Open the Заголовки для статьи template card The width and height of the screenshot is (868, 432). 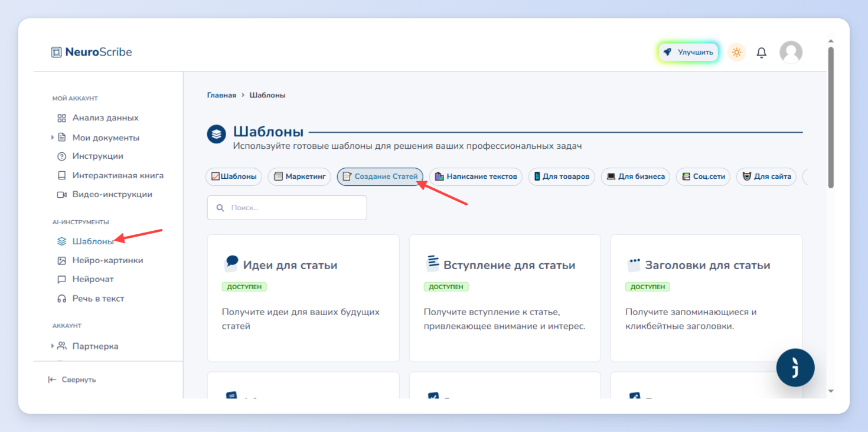(706, 298)
